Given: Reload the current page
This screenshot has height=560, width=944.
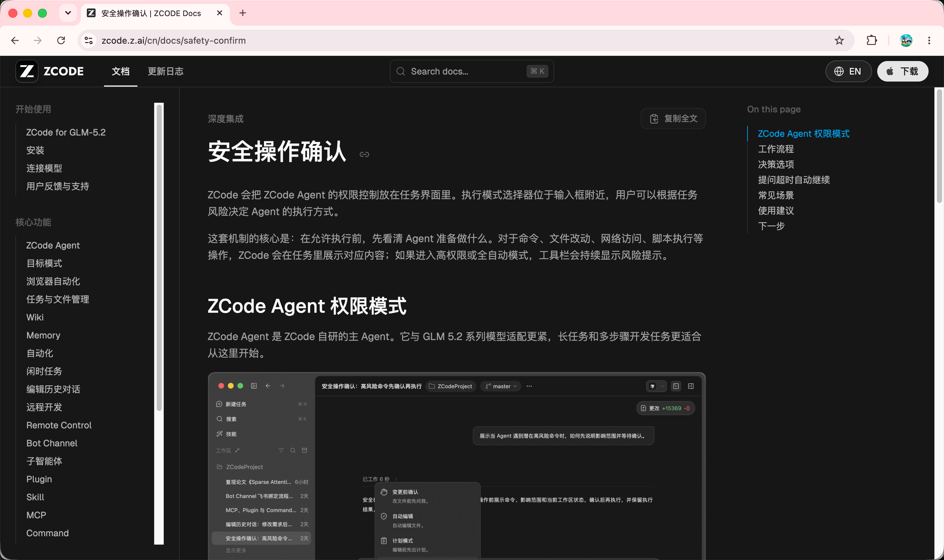Looking at the screenshot, I should 61,40.
